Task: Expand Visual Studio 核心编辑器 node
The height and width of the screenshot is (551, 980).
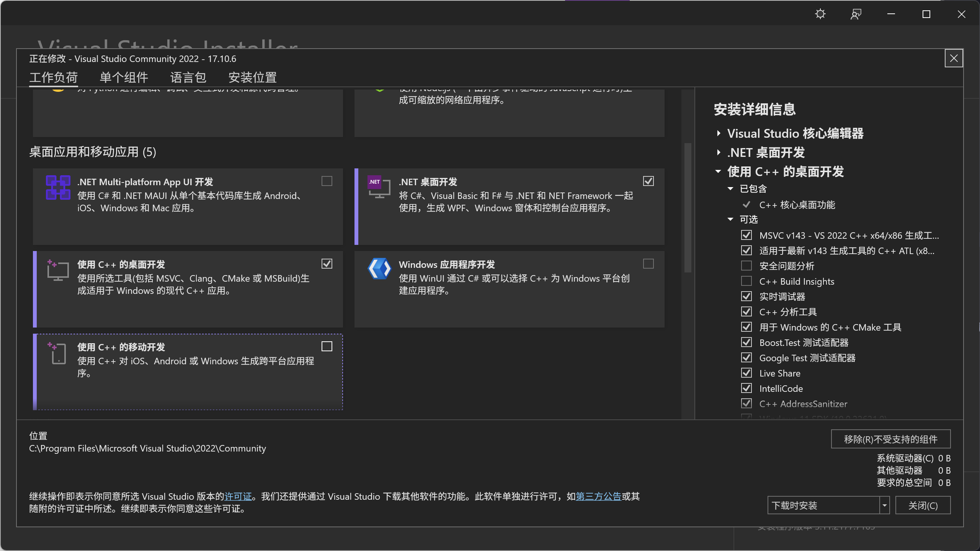Action: (719, 134)
